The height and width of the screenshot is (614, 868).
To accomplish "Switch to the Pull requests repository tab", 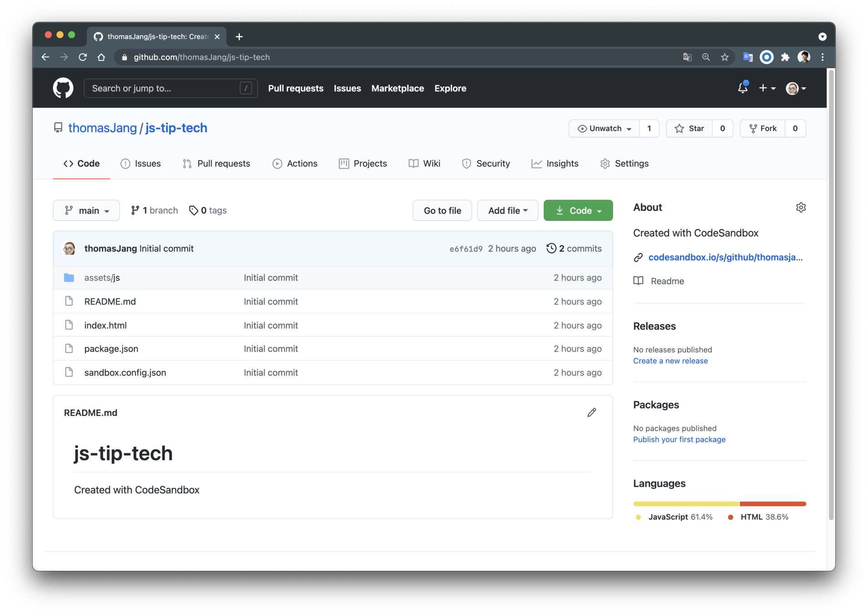I will [216, 163].
